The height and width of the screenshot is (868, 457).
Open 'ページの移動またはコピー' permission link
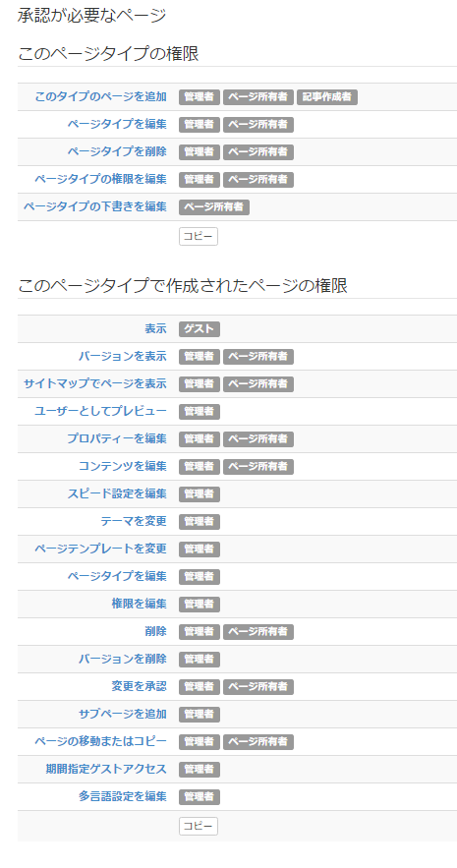coord(100,742)
